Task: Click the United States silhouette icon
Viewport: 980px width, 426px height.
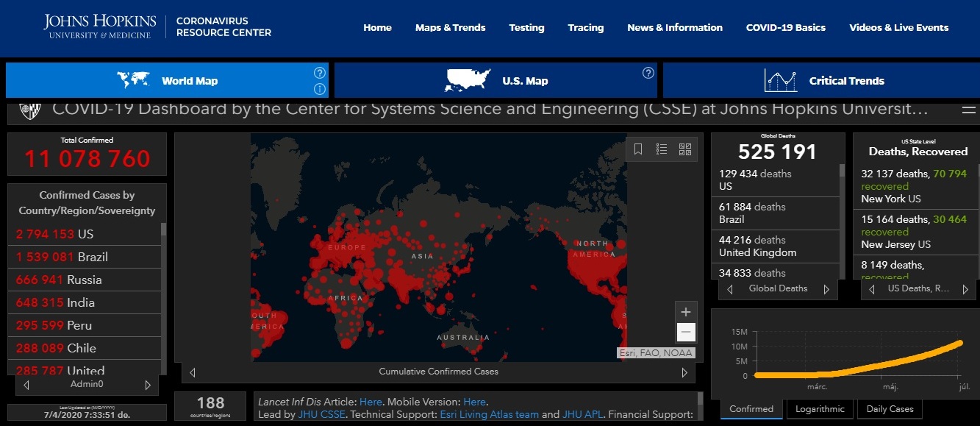Action: tap(468, 80)
